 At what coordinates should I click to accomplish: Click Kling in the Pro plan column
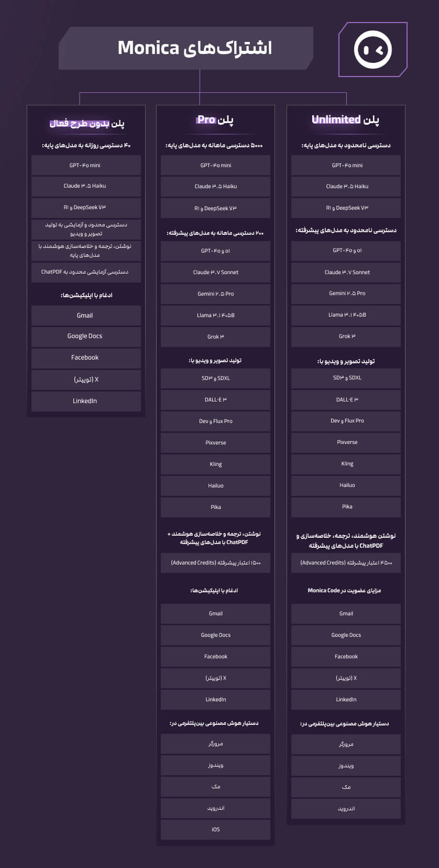(x=215, y=464)
